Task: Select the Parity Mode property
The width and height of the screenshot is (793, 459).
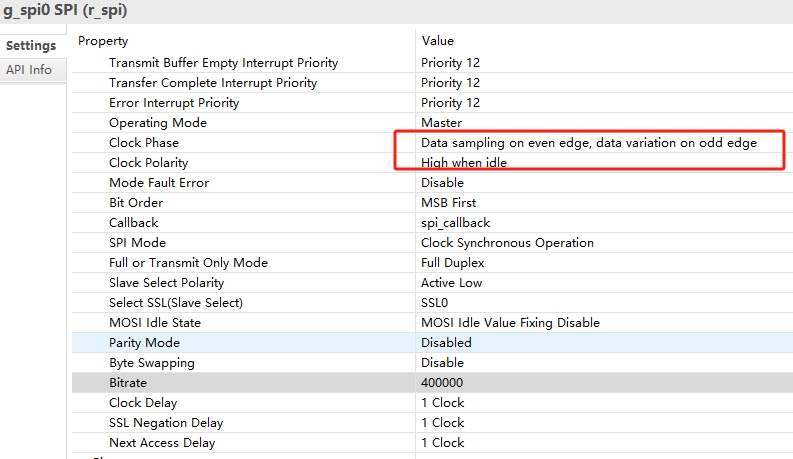Action: pyautogui.click(x=144, y=343)
